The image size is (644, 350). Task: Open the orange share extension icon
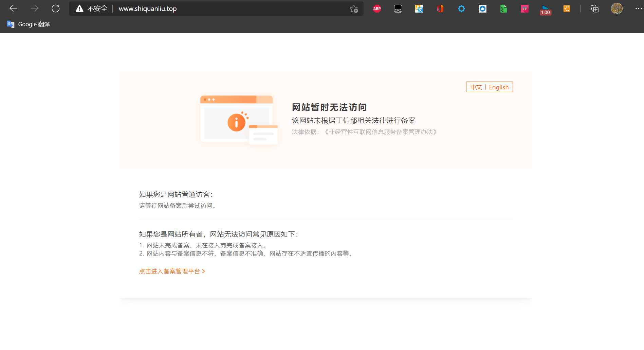point(567,9)
